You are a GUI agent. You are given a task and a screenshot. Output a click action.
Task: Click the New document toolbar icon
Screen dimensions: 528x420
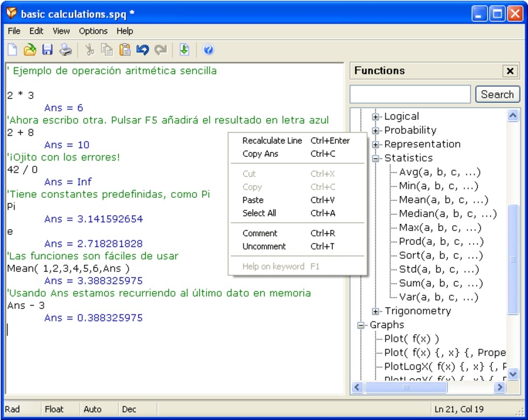coord(12,50)
